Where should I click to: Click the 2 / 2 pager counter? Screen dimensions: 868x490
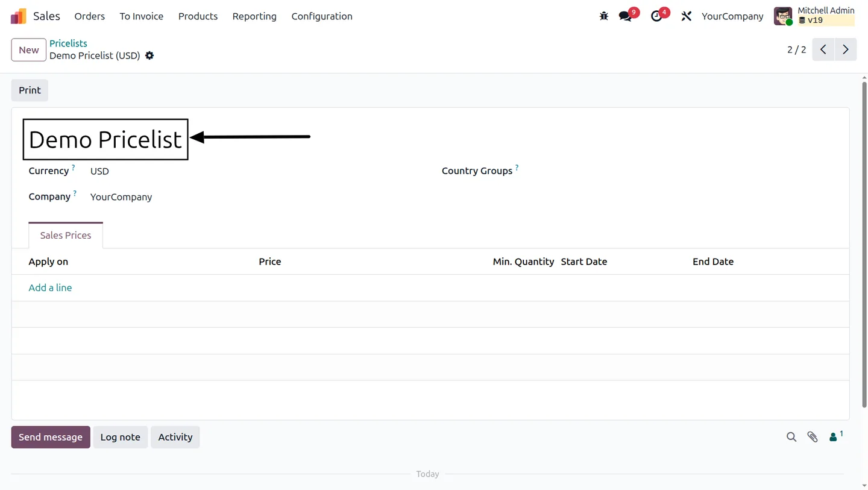click(x=796, y=49)
